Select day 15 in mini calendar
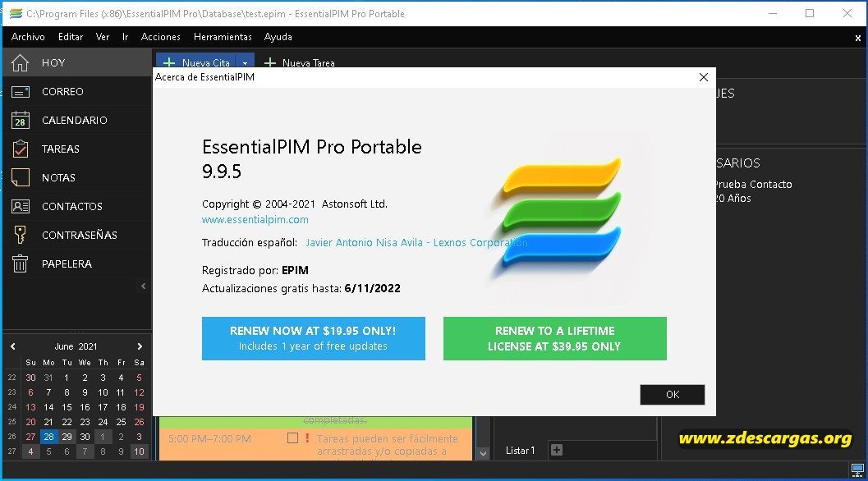 pyautogui.click(x=67, y=407)
